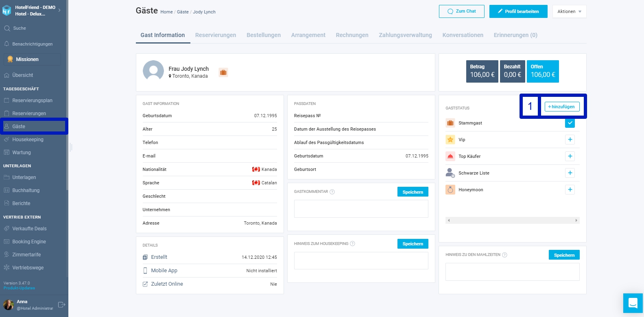Collapse the sidebar with divider handle
The image size is (644, 317).
click(x=71, y=147)
